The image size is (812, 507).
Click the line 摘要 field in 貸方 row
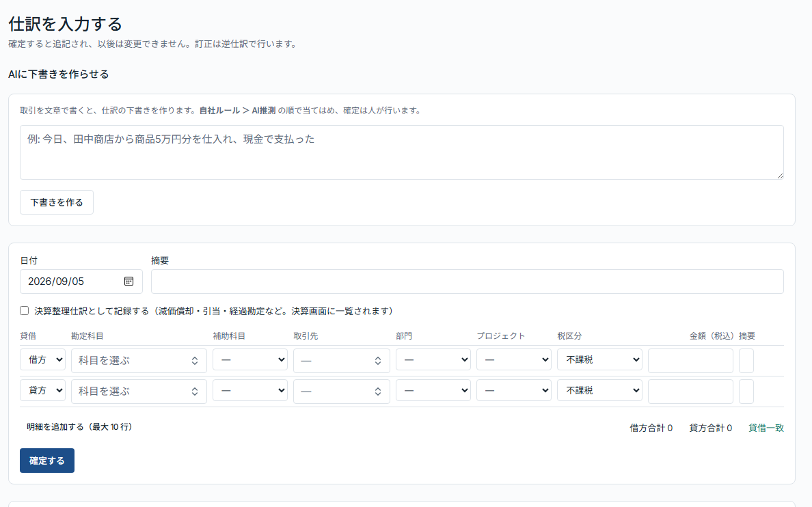tap(746, 391)
